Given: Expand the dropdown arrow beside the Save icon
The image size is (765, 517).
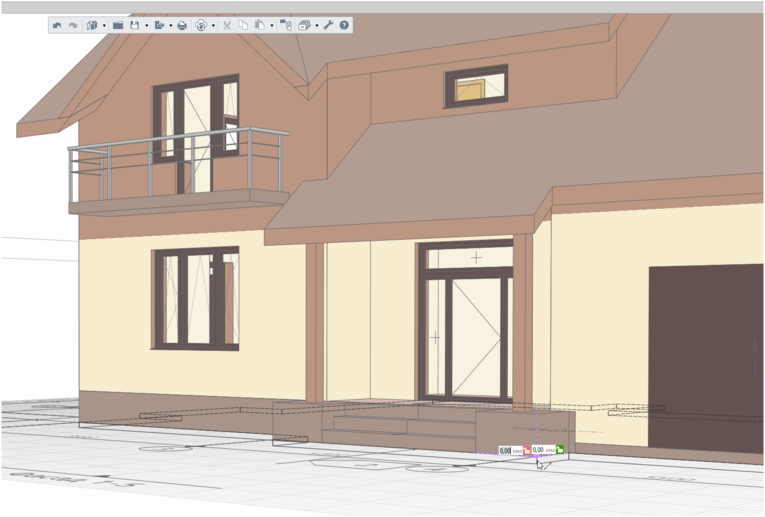Looking at the screenshot, I should 147,25.
